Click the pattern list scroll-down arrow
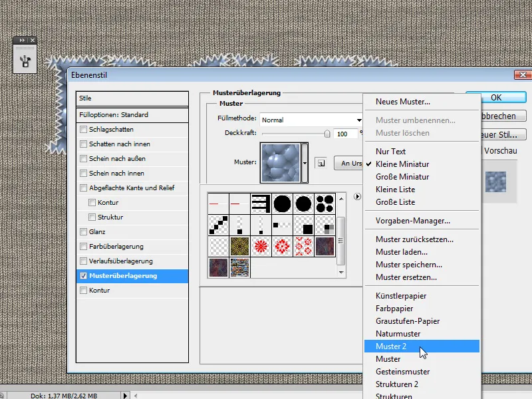 [x=341, y=273]
